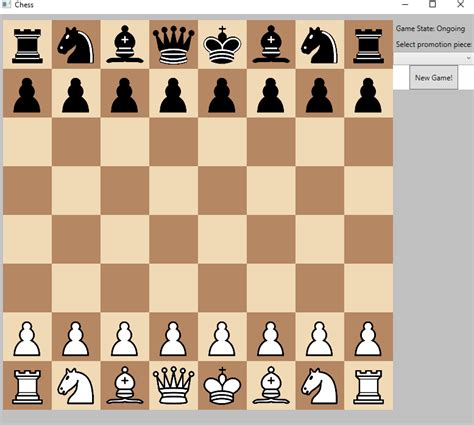Select the black knight beside the right rook
The image size is (474, 425).
pos(319,45)
